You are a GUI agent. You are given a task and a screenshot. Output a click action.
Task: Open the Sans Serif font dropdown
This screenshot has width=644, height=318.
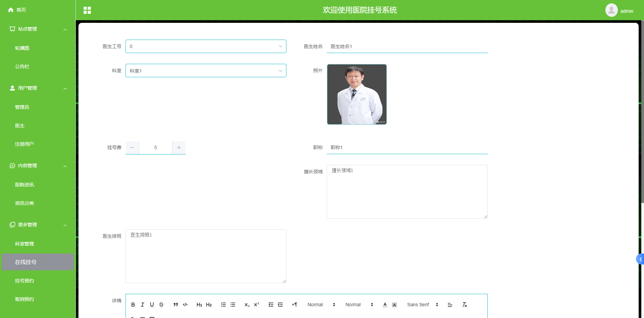(421, 305)
